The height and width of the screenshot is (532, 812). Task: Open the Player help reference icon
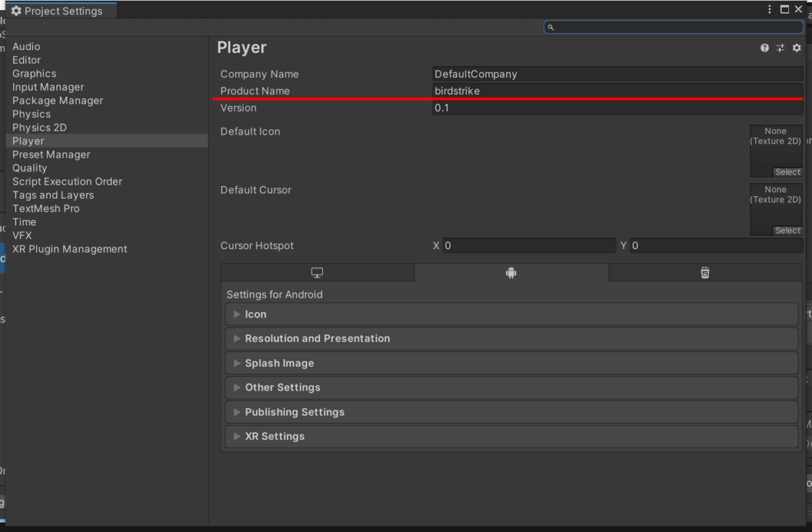(765, 48)
